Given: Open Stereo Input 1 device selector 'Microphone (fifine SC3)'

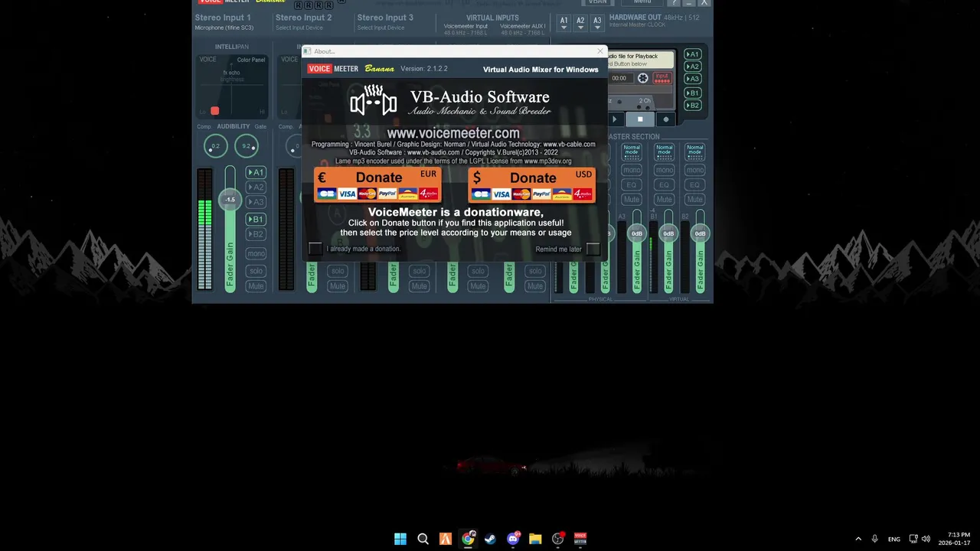Looking at the screenshot, I should [x=224, y=28].
